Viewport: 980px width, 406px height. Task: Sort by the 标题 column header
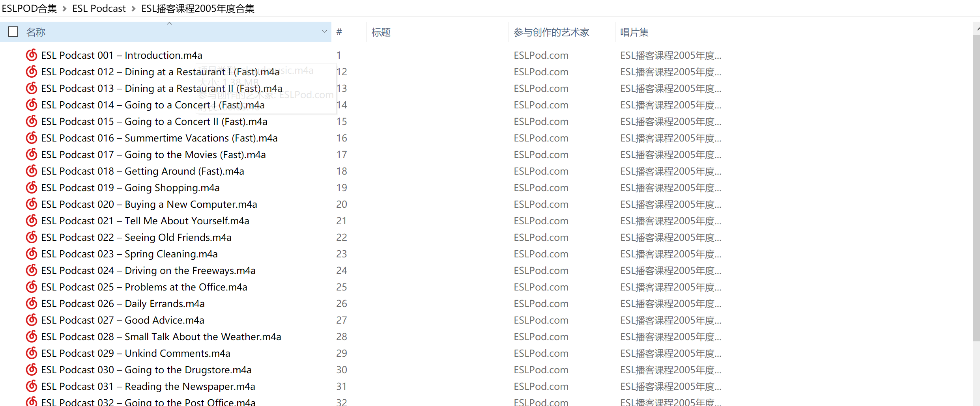tap(381, 32)
